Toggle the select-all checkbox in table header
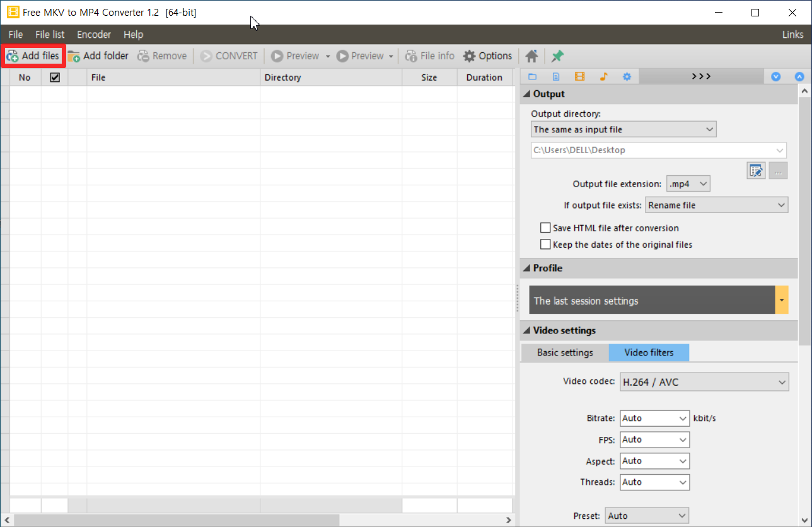The image size is (812, 527). (55, 78)
